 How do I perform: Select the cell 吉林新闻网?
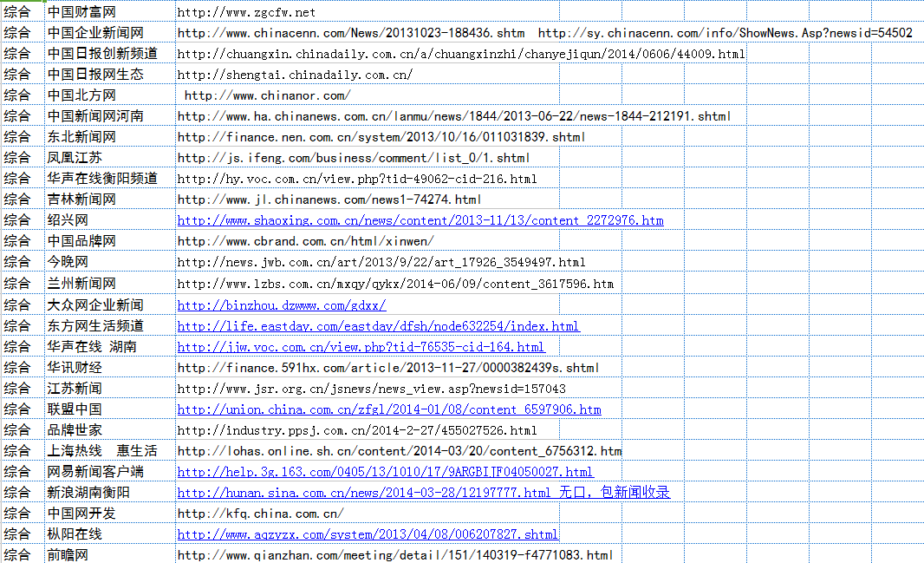[109, 200]
